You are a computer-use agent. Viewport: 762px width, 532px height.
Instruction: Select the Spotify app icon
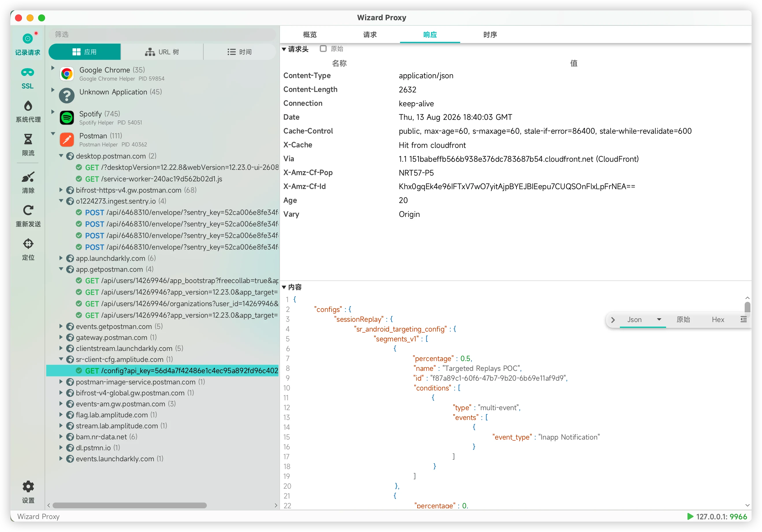(67, 118)
